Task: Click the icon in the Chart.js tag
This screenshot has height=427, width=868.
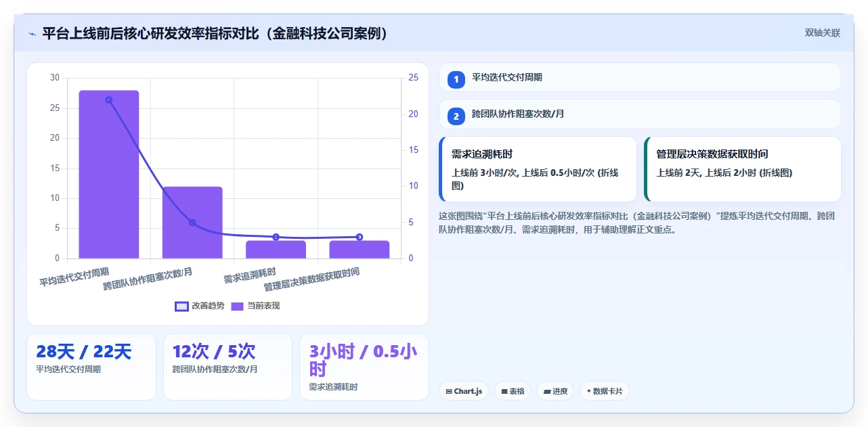Action: (x=449, y=391)
